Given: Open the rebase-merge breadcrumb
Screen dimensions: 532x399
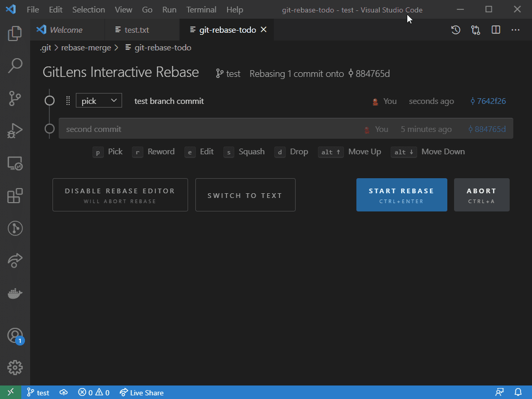Looking at the screenshot, I should click(x=86, y=47).
